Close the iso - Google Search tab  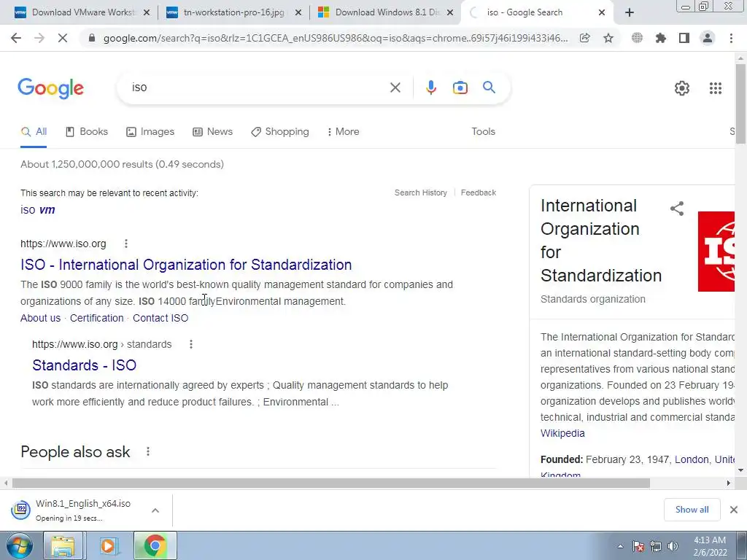coord(602,13)
